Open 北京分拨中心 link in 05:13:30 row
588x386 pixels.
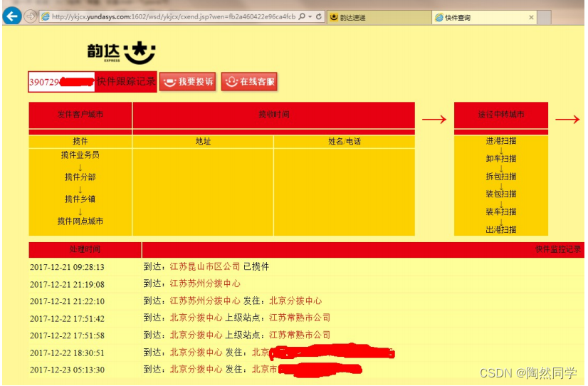pos(196,369)
